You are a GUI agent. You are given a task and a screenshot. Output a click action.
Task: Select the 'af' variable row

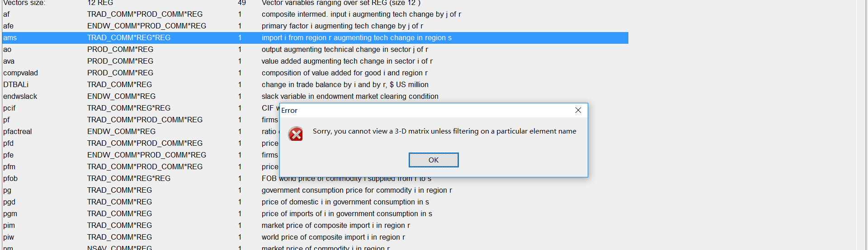[x=6, y=14]
